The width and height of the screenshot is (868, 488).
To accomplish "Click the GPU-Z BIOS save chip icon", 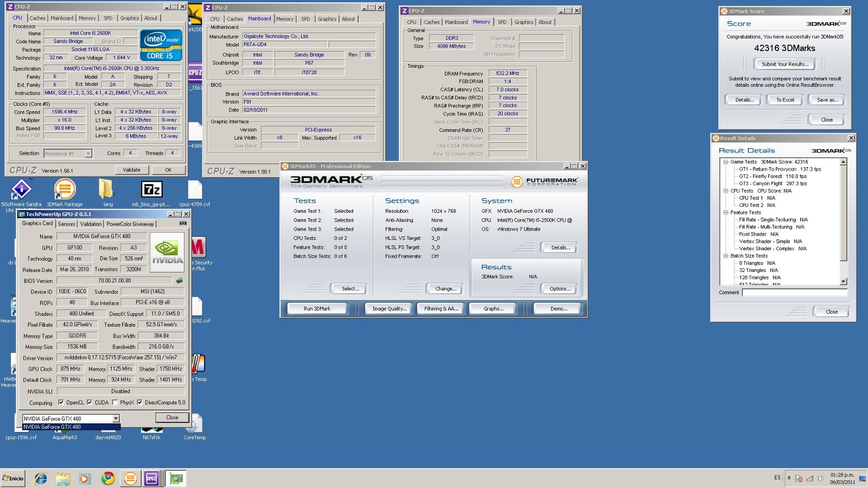I will pyautogui.click(x=180, y=281).
